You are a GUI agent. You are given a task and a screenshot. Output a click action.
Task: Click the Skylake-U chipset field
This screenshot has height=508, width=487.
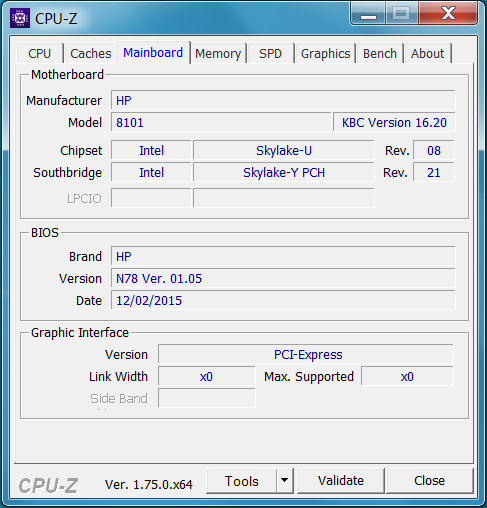tap(284, 150)
